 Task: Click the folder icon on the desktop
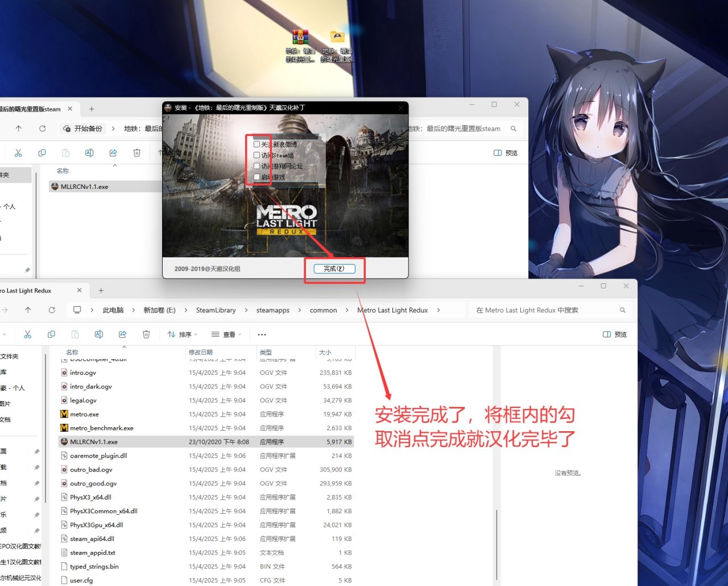click(x=337, y=38)
